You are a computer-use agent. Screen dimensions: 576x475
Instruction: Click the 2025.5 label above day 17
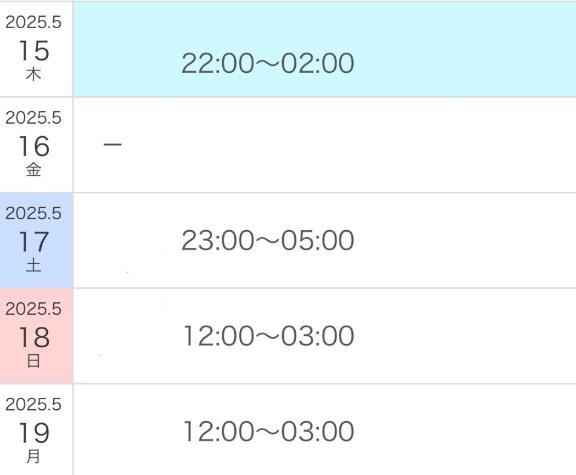coord(33,213)
